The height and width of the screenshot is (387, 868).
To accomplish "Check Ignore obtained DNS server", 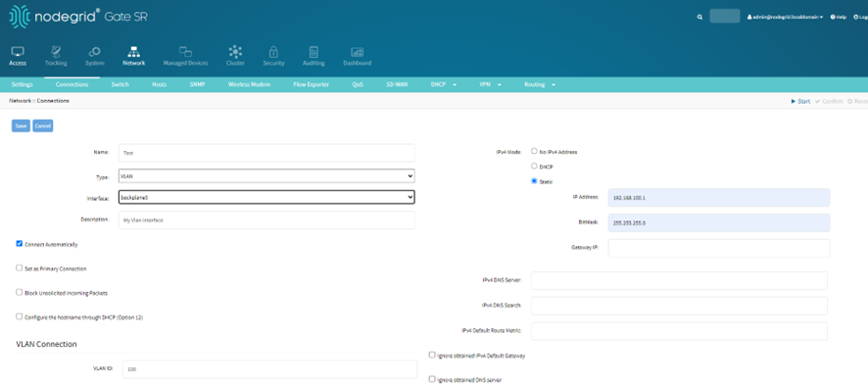I will [432, 380].
